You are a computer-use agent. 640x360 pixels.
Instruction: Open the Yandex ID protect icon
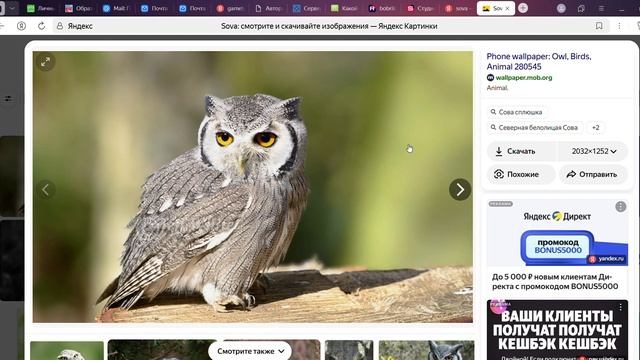coord(21,26)
